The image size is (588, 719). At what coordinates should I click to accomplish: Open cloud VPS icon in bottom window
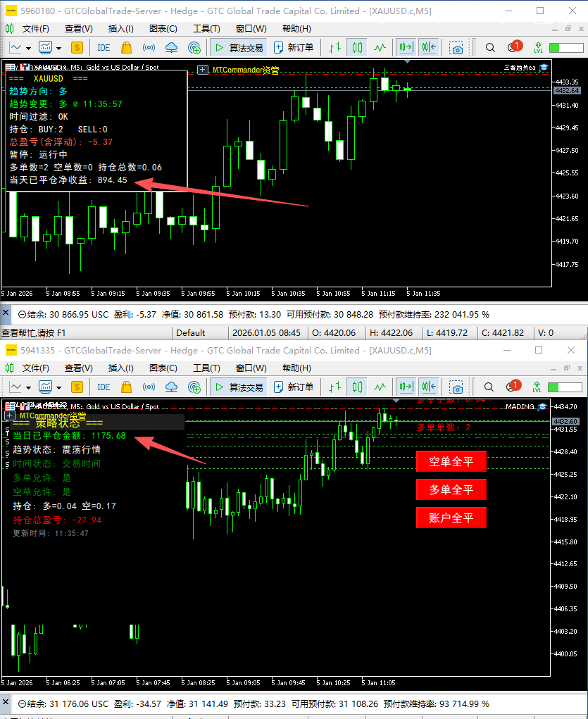(x=171, y=387)
